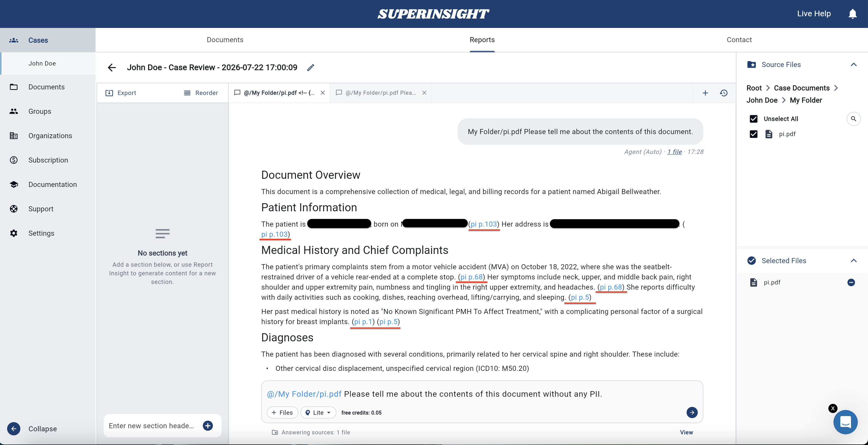
Task: Close the second 'pi.pdf Plea...' chat tab
Action: pos(424,93)
